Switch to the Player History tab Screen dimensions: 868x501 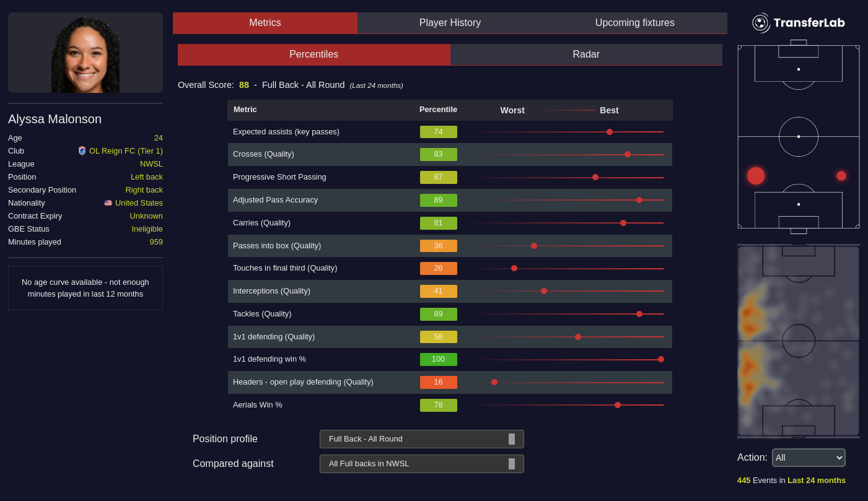point(450,23)
